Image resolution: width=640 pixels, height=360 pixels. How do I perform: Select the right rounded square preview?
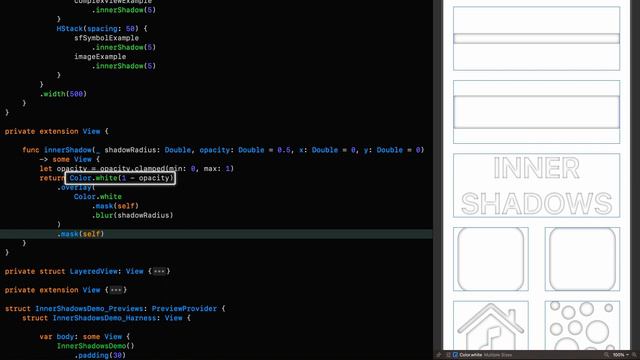[x=582, y=259]
